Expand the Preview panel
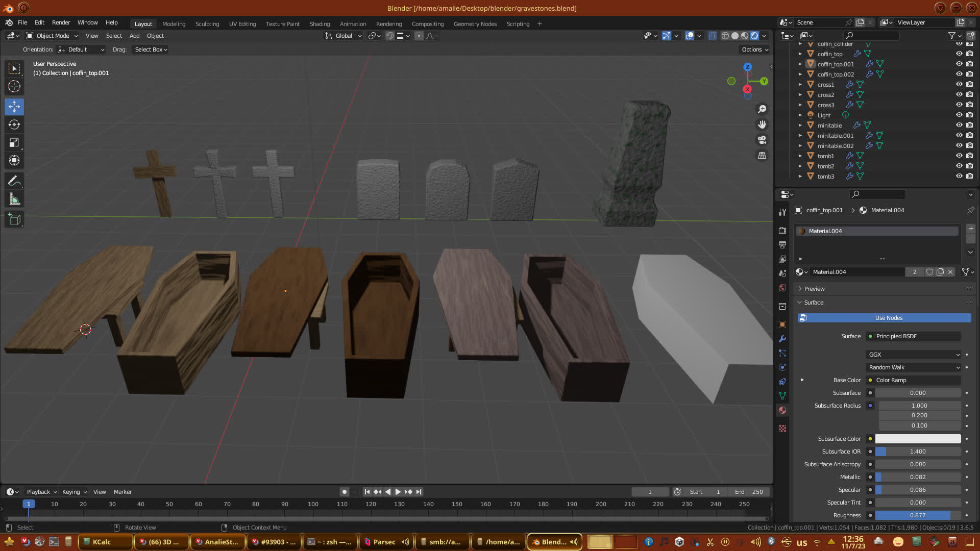Viewport: 980px width, 551px height. tap(814, 289)
